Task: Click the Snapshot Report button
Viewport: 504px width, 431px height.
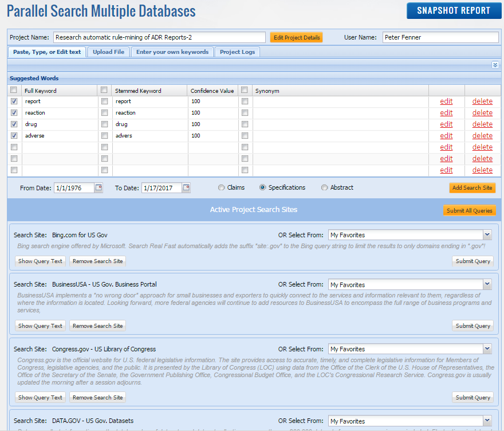Action: pos(454,11)
